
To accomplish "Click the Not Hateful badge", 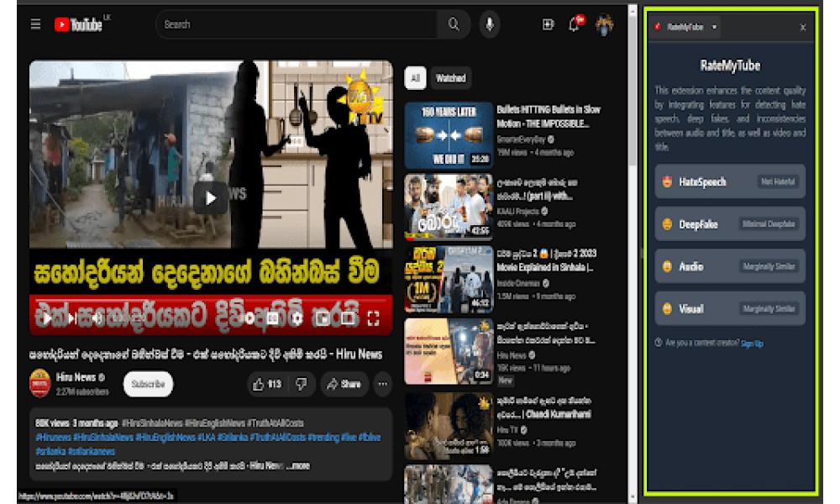I will [778, 181].
